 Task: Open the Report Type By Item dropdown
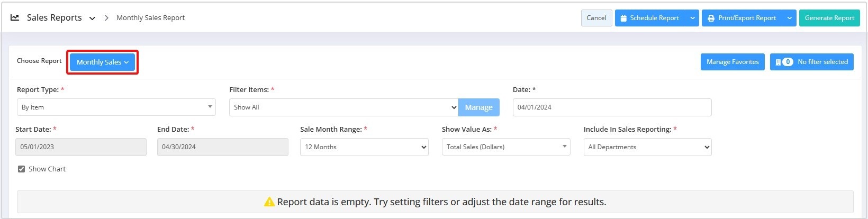tap(116, 107)
